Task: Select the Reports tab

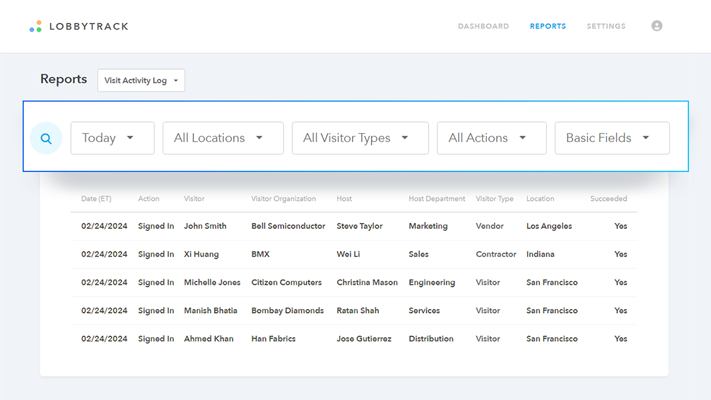Action: (x=548, y=26)
